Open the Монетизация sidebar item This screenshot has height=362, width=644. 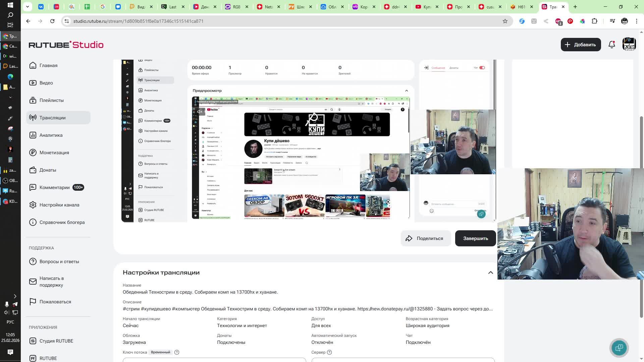click(54, 153)
